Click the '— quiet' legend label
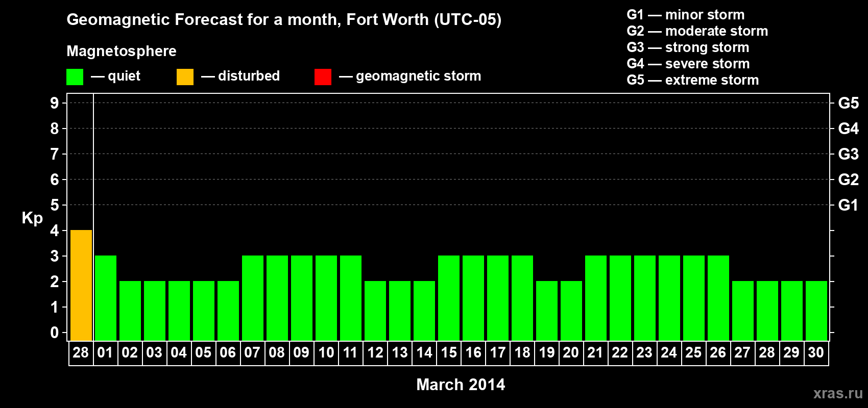 click(115, 76)
